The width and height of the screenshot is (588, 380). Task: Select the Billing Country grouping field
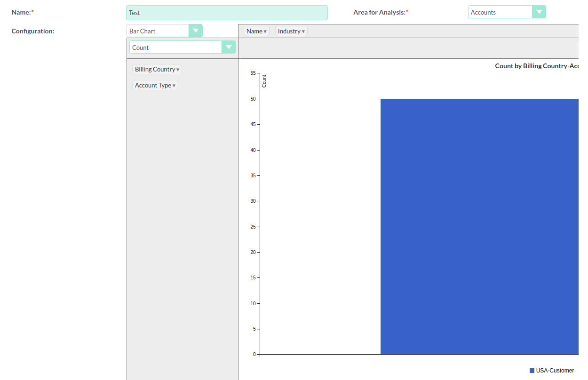click(157, 69)
